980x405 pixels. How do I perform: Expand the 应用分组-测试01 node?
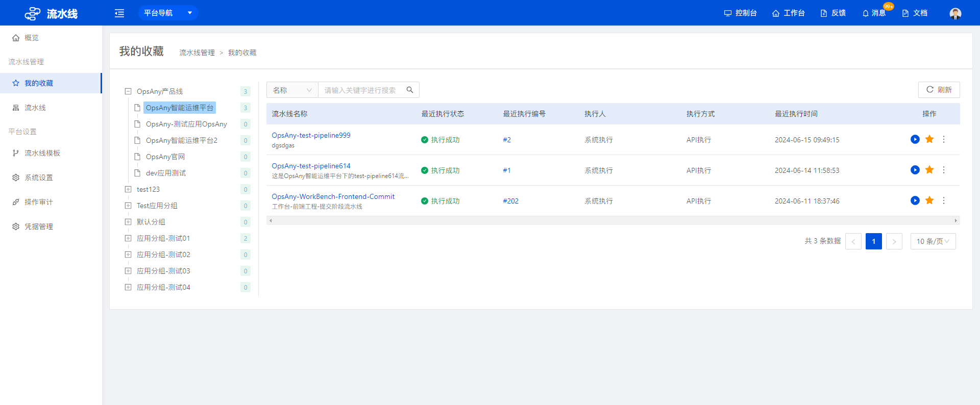click(128, 238)
